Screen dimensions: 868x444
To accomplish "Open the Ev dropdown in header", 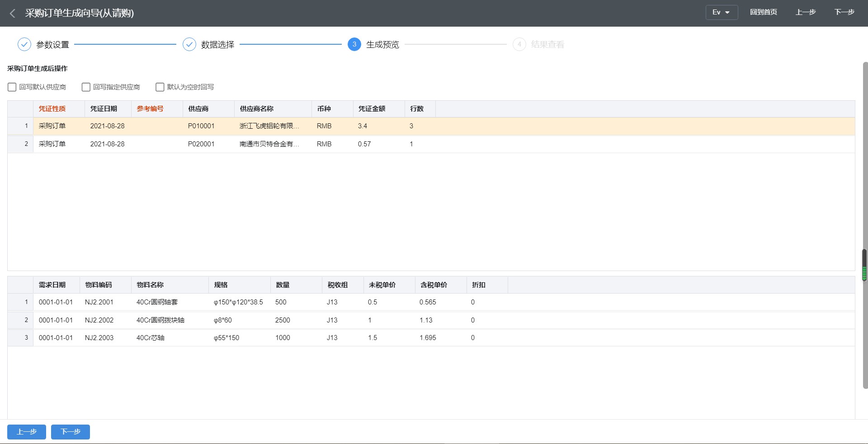I will tap(722, 13).
